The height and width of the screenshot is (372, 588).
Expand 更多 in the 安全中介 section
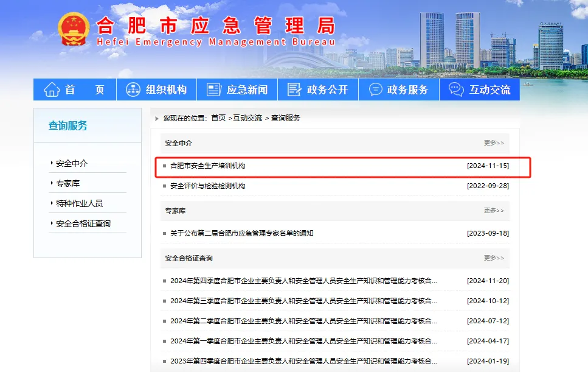pos(494,143)
